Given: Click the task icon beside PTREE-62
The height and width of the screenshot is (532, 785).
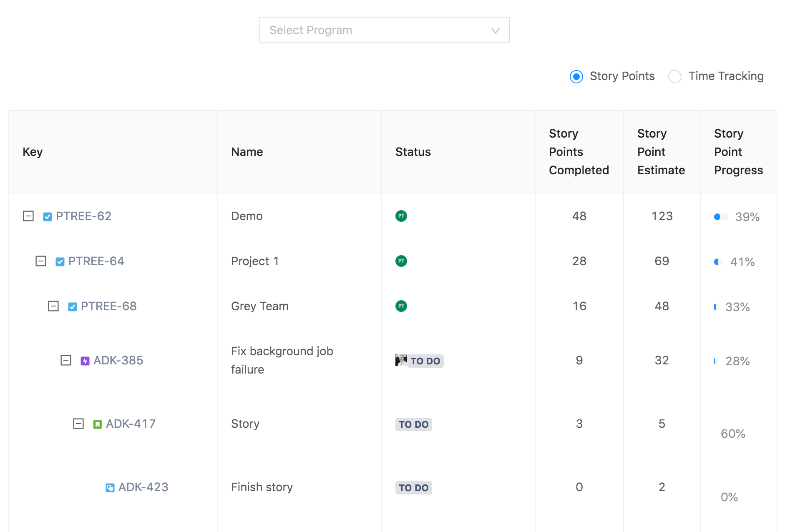Looking at the screenshot, I should coord(48,217).
